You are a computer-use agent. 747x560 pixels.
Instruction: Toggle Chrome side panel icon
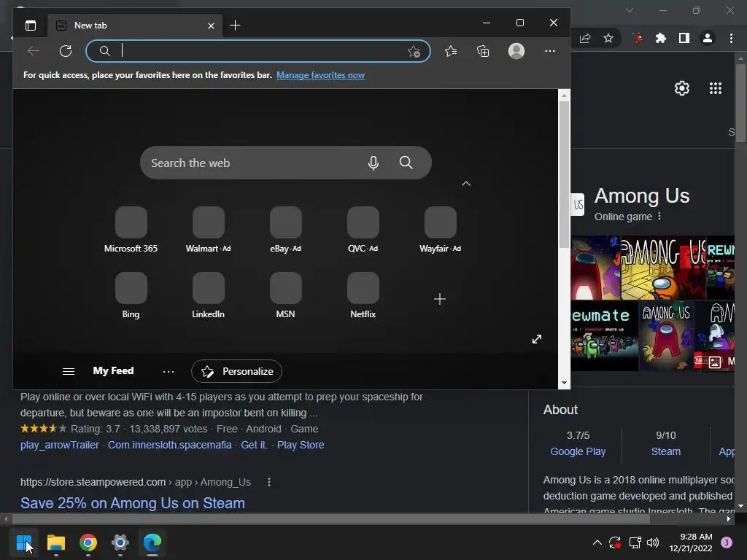tap(684, 38)
